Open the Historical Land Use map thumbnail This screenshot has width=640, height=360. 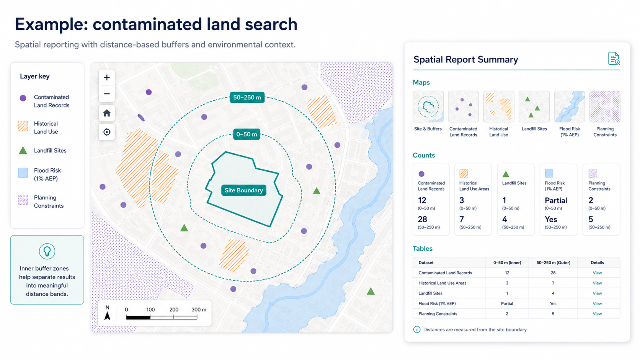point(499,107)
